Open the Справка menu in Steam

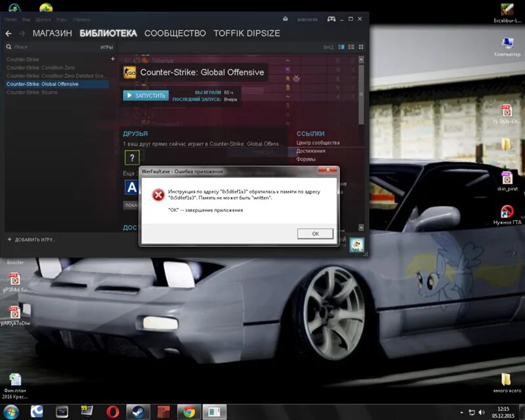coord(81,20)
